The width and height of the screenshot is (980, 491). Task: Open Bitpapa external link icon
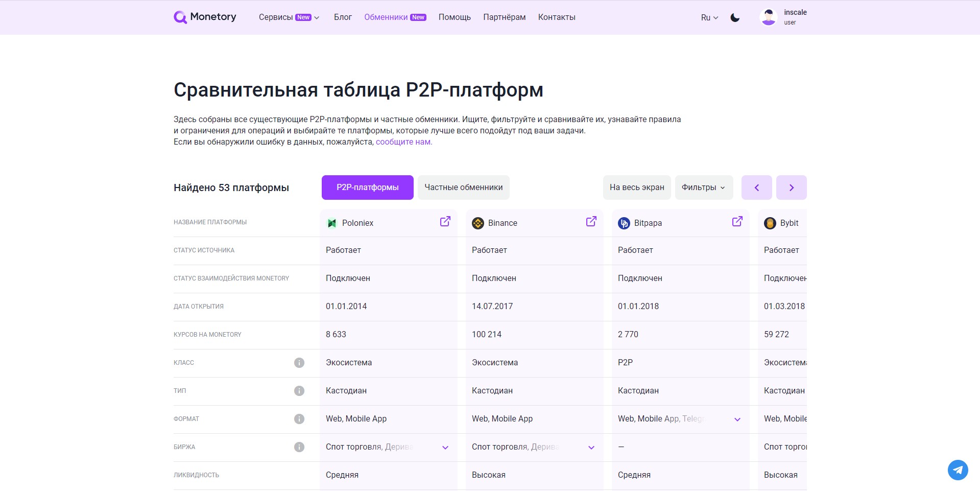click(x=737, y=222)
